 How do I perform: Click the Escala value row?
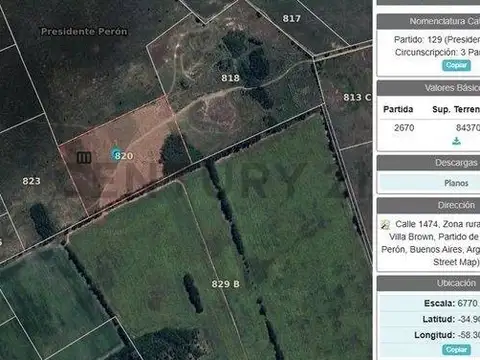430,303
